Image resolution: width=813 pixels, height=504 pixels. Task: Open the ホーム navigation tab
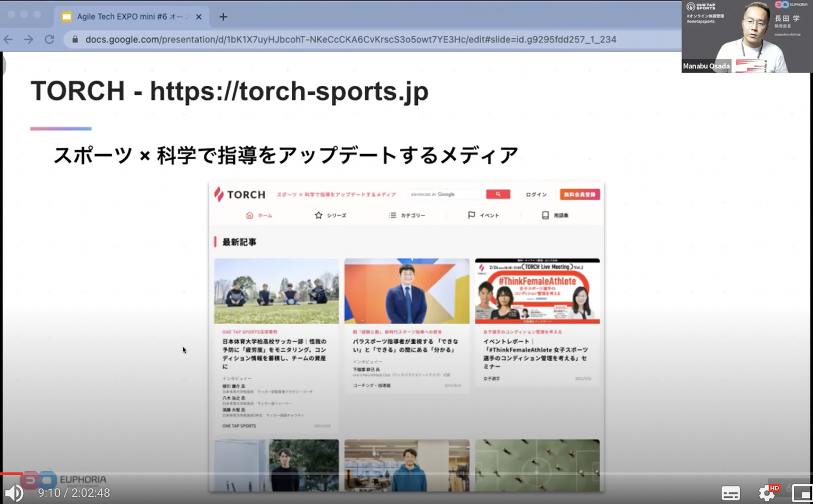pyautogui.click(x=259, y=215)
